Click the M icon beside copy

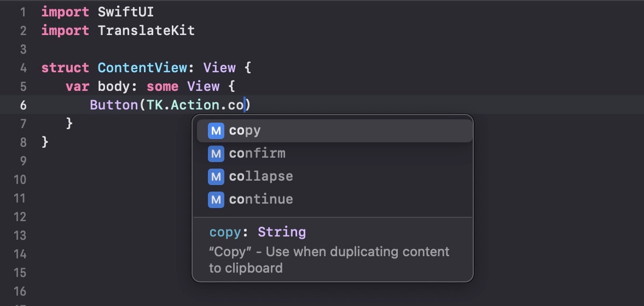tap(216, 131)
